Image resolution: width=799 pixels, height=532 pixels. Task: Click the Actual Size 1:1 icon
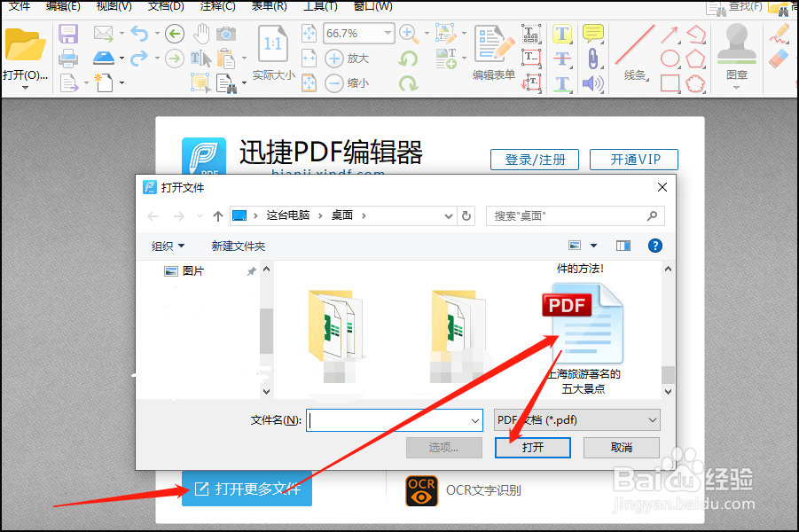[272, 43]
